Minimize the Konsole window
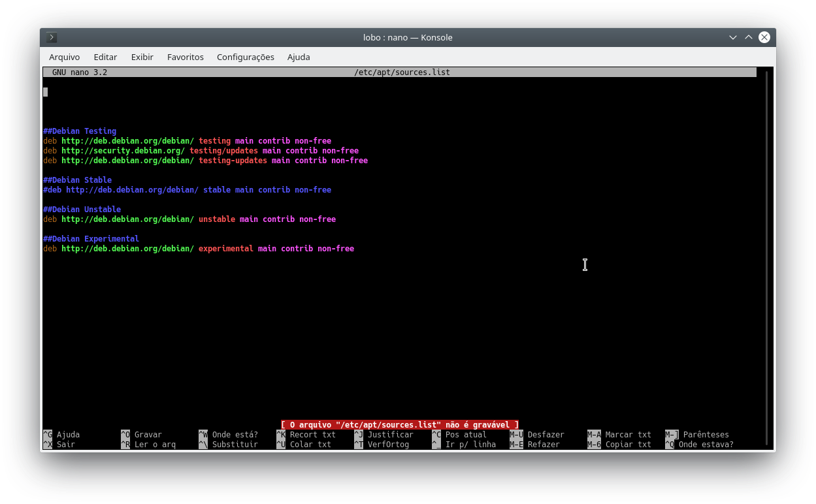Screen dimensions: 816x504 click(x=733, y=37)
